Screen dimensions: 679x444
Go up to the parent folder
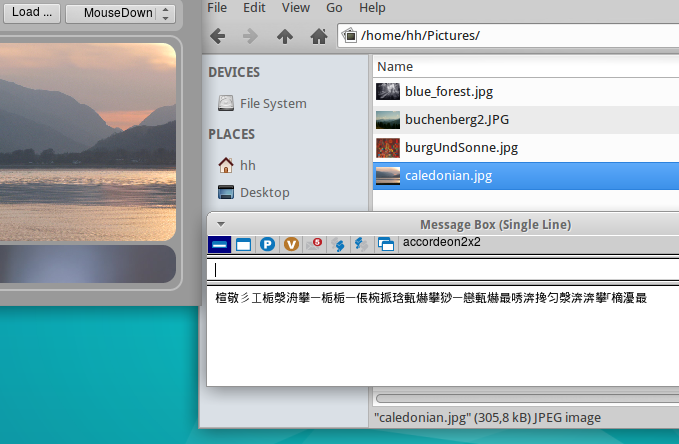(x=285, y=36)
